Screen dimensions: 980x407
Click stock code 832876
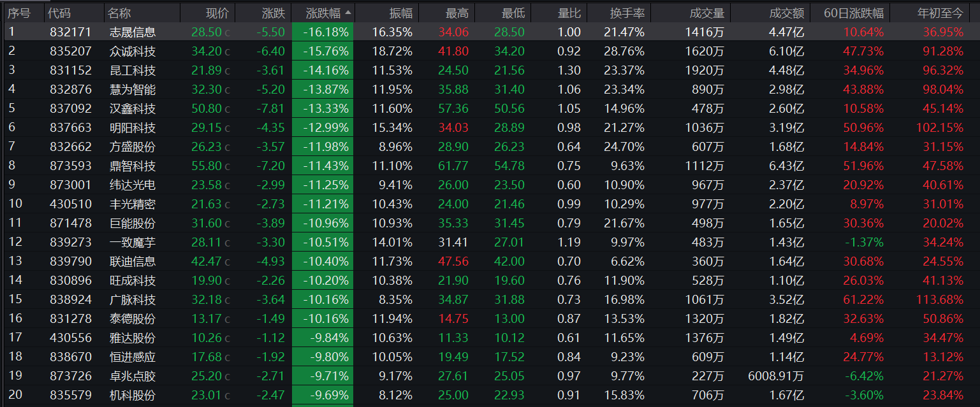point(71,89)
